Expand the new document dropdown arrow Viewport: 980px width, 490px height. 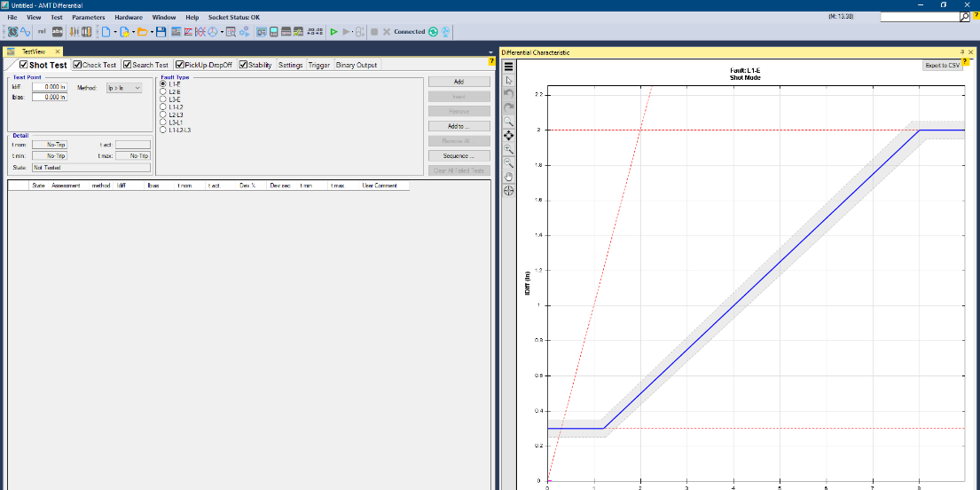tap(115, 32)
